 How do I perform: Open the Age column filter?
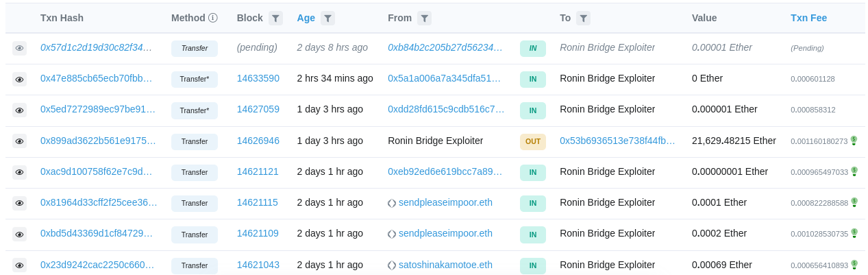pyautogui.click(x=328, y=19)
